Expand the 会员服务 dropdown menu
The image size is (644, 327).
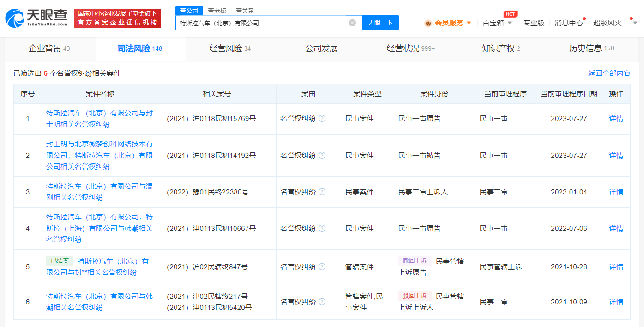(x=469, y=23)
